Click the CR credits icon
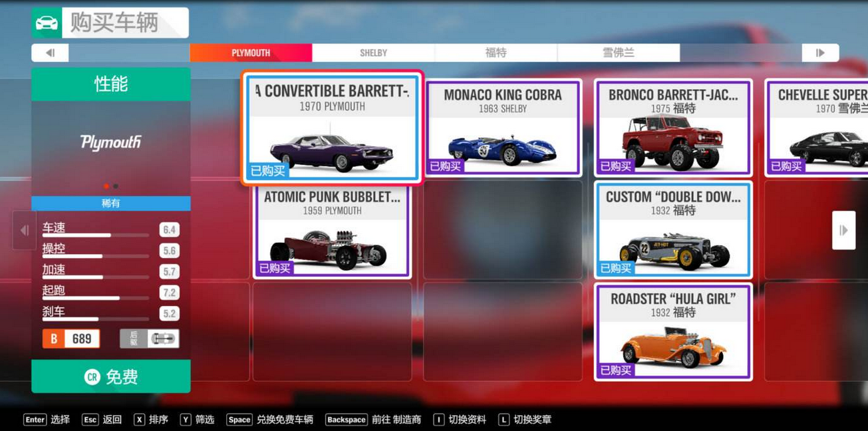The height and width of the screenshot is (431, 868). (x=92, y=377)
